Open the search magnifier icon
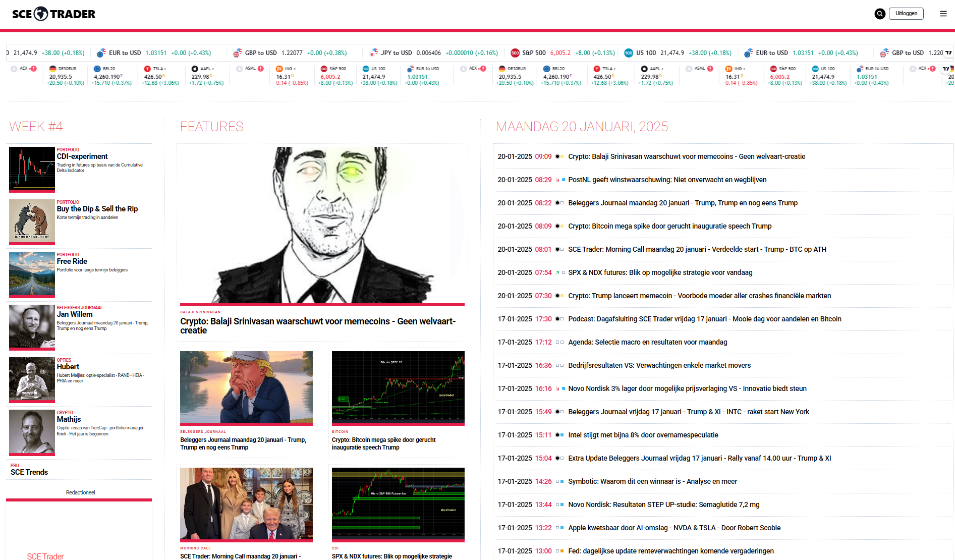The image size is (955, 560). tap(880, 14)
